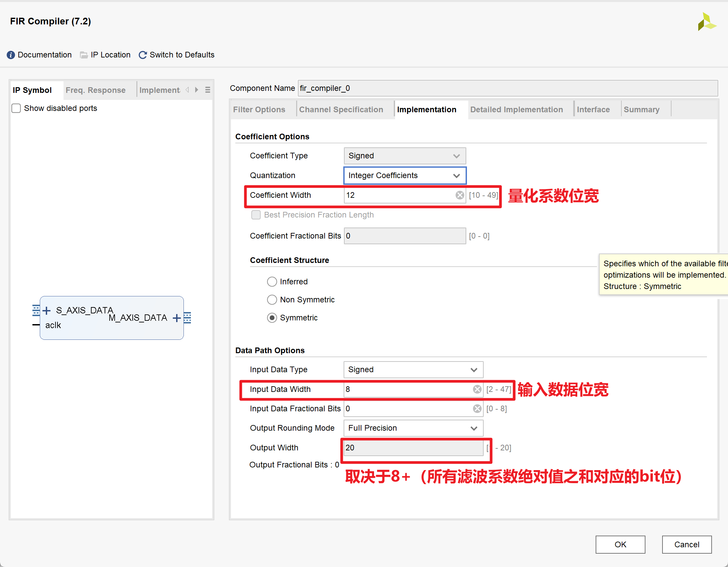Clear the Coefficient Width field value
The image size is (728, 567).
[x=460, y=195]
